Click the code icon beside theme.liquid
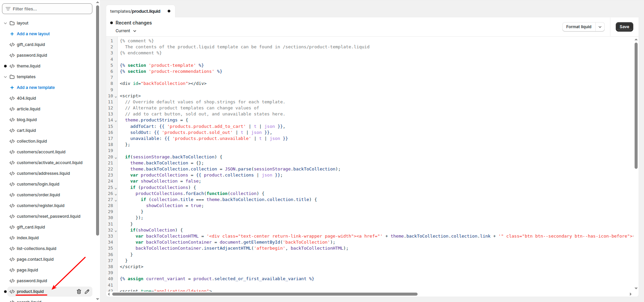This screenshot has height=302, width=644. (12, 66)
